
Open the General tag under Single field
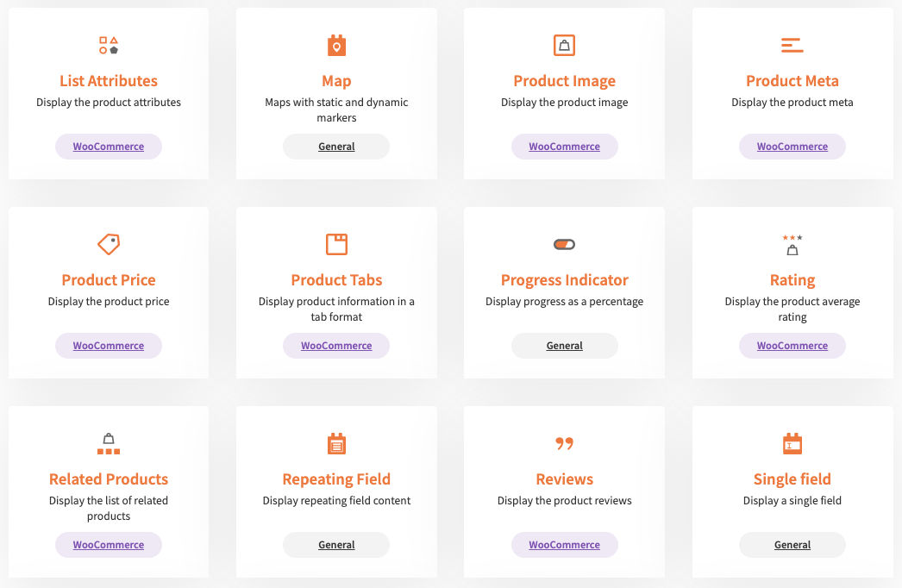[x=792, y=544]
